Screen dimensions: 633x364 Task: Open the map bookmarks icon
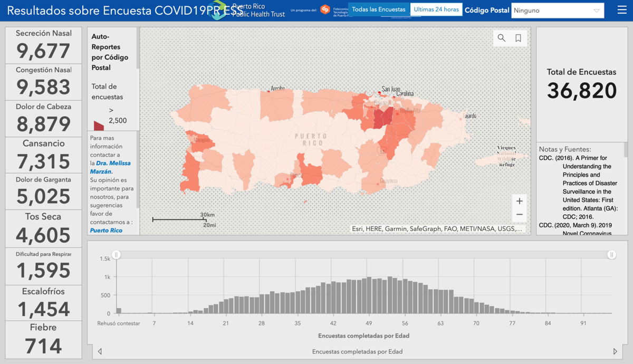518,38
